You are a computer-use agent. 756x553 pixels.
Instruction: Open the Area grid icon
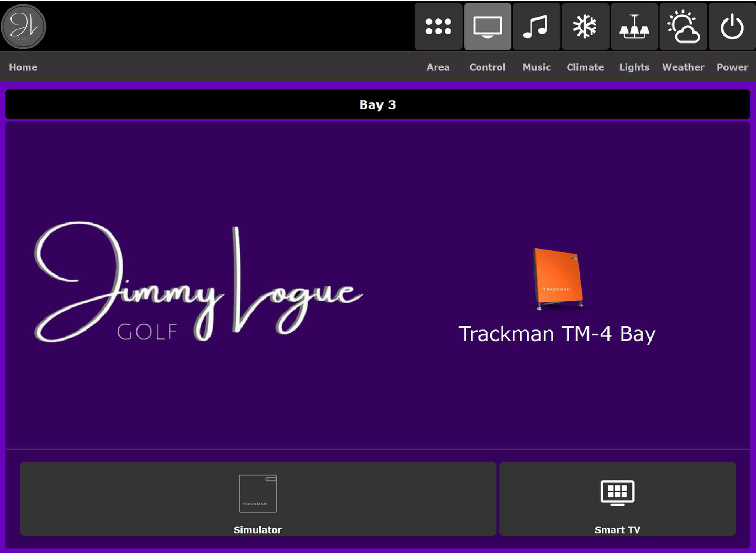438,26
